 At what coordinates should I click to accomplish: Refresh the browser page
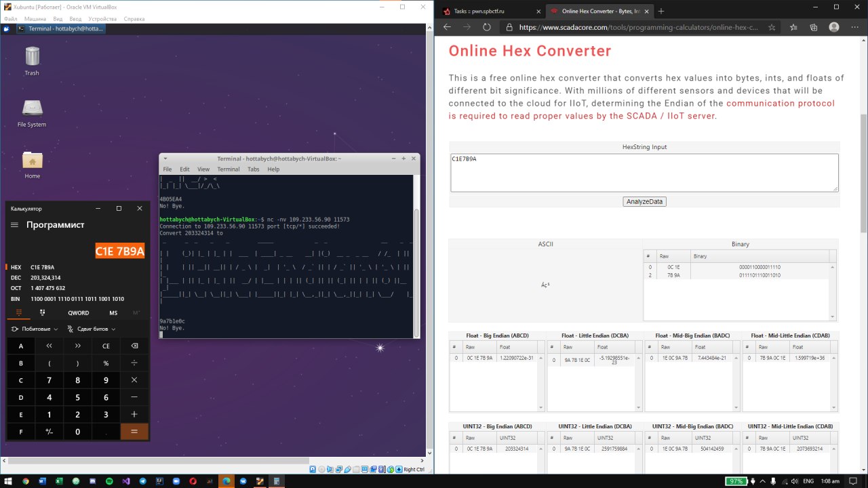[486, 27]
